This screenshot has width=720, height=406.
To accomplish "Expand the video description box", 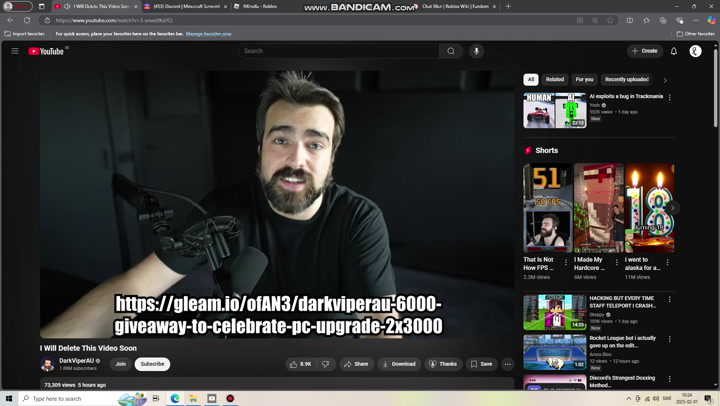I will (277, 384).
